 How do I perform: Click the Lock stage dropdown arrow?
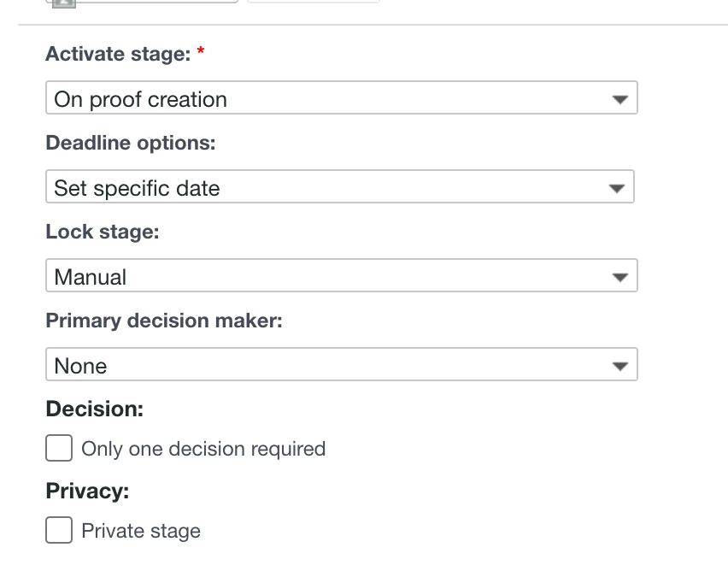[620, 277]
